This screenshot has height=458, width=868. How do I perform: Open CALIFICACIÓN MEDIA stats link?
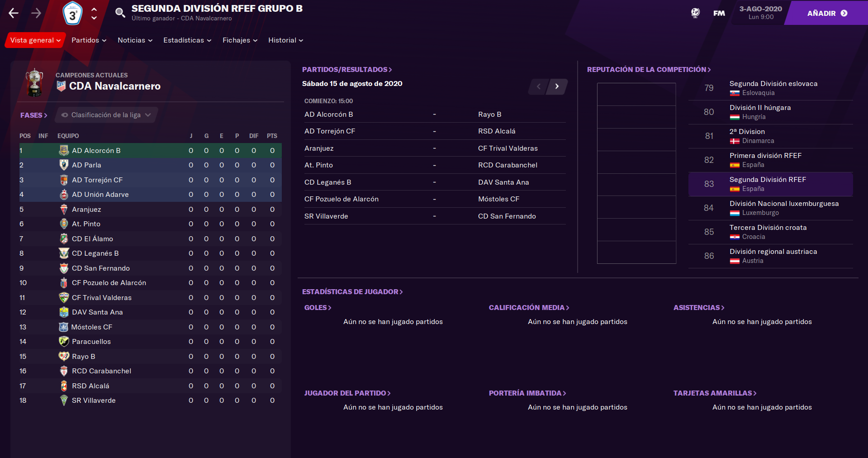[529, 308]
